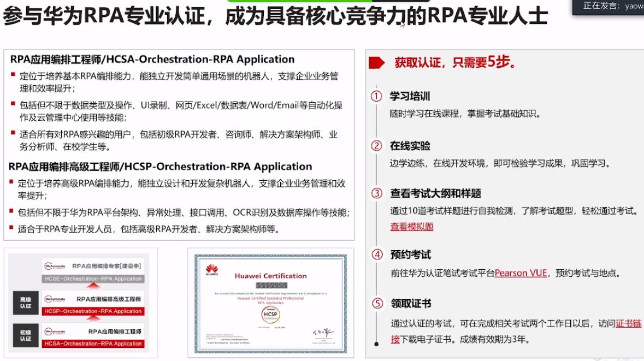644x361 pixels.
Task: Click the text 随时学习在线课程，掌握考试基础知识
Action: point(465,114)
